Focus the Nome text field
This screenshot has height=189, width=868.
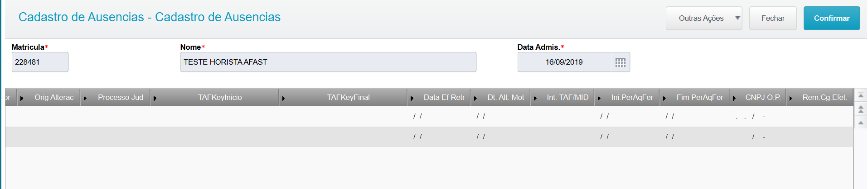pyautogui.click(x=328, y=62)
